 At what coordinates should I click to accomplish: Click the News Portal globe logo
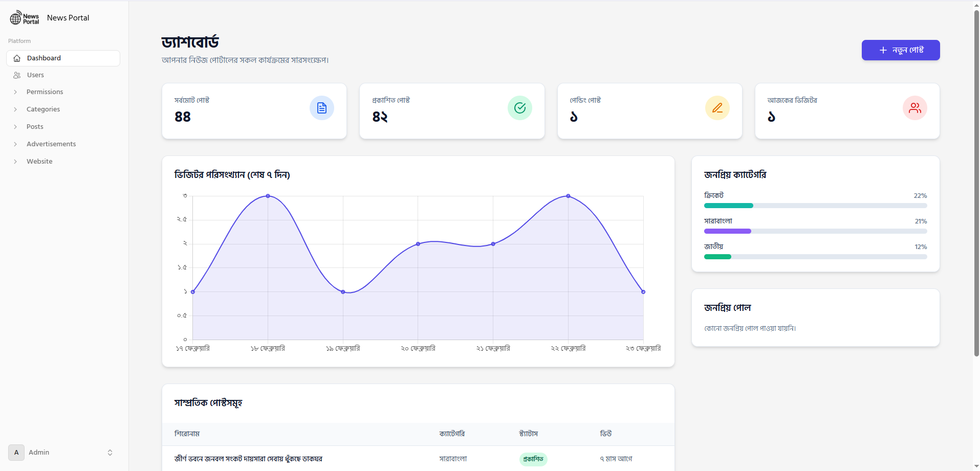click(x=25, y=18)
